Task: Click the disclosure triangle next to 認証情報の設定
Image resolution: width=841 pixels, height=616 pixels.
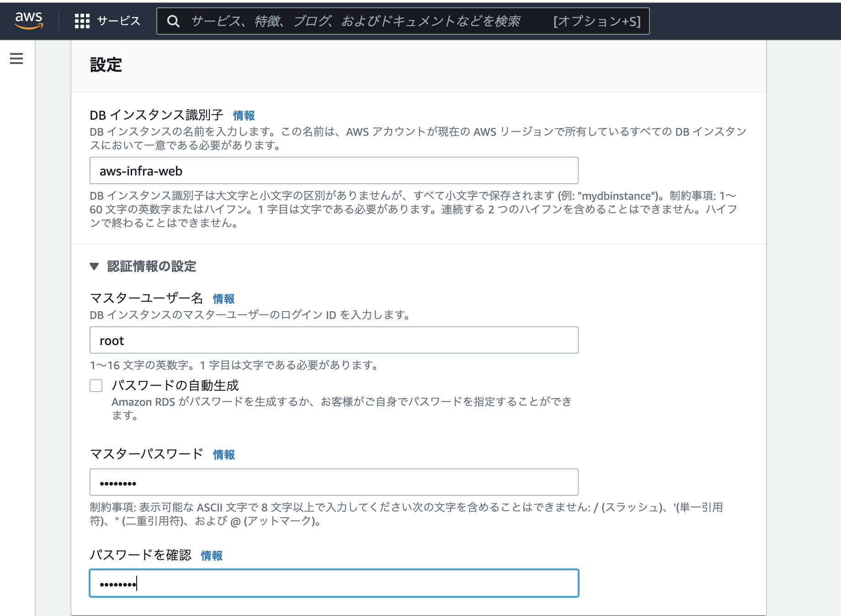Action: click(x=95, y=266)
